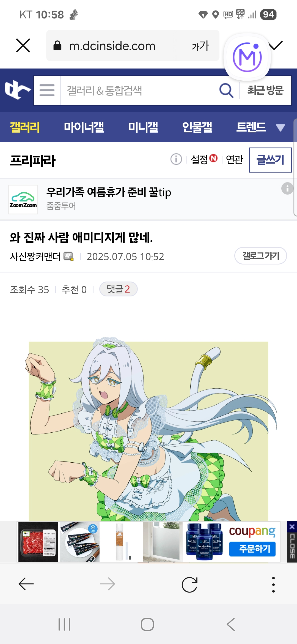Tap the search magnifier icon

click(x=226, y=90)
